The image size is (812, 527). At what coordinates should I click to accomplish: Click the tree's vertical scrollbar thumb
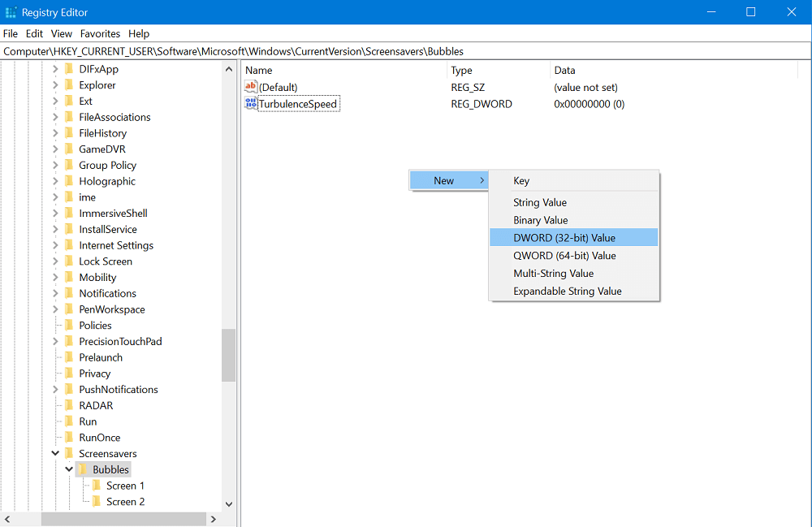228,355
